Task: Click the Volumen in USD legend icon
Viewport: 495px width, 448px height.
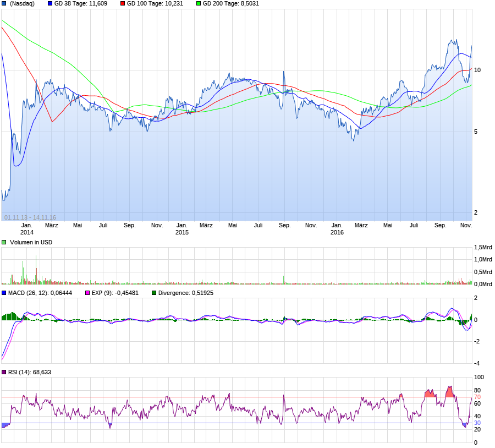Action: click(4, 242)
